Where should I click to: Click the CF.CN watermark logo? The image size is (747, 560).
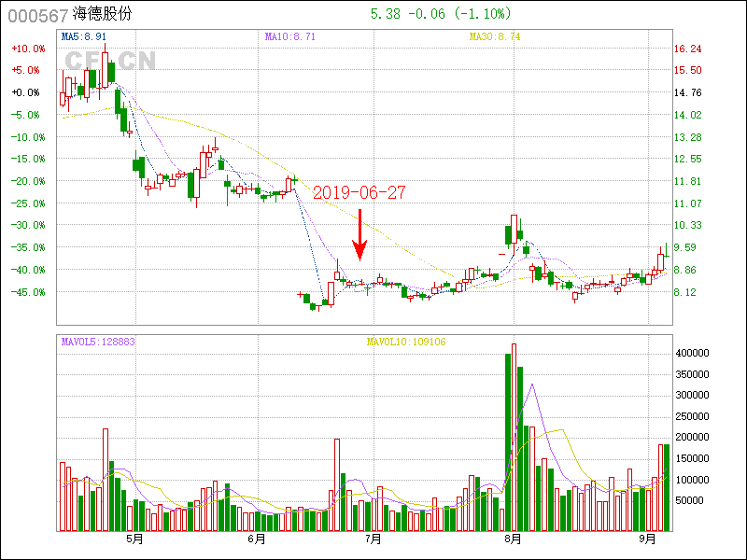(109, 61)
